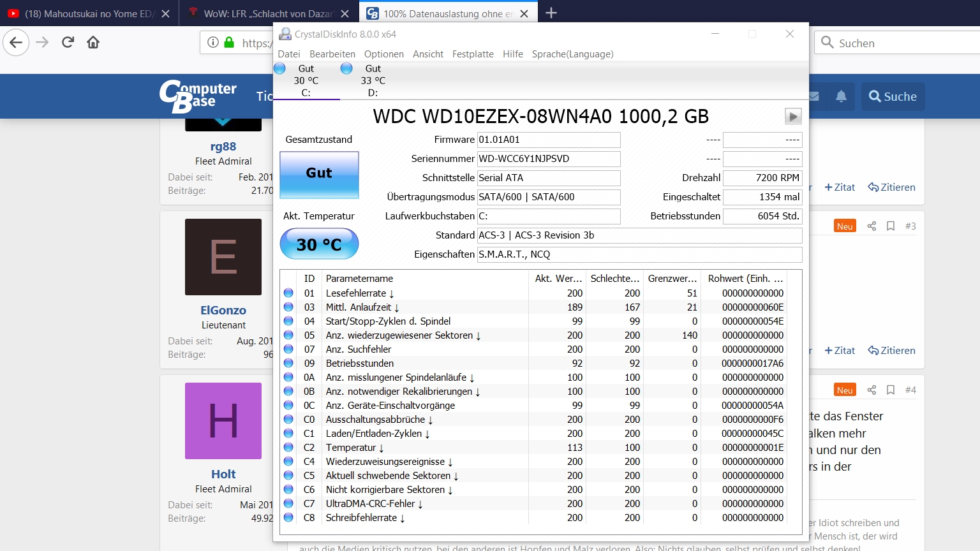Click the Eingeschaltet 1354 mal field

[762, 197]
